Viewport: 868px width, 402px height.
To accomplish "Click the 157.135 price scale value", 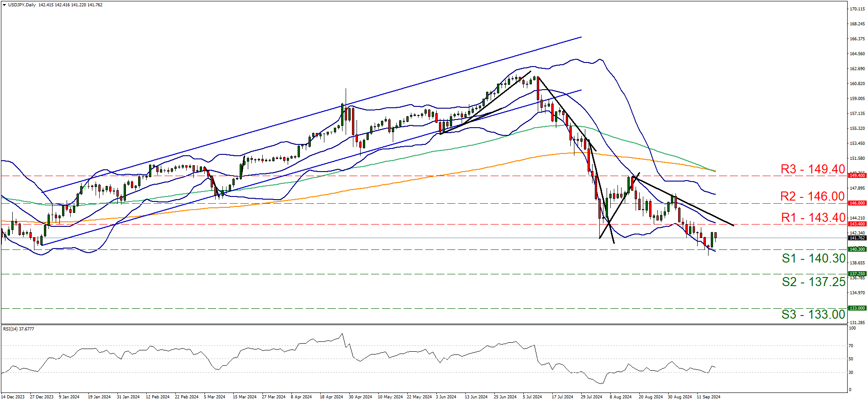I will 858,114.
